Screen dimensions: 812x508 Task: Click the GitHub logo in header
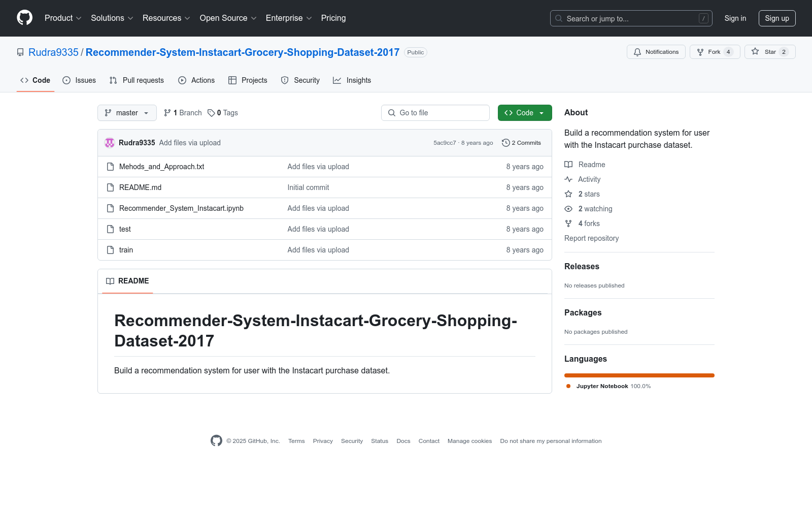(24, 18)
